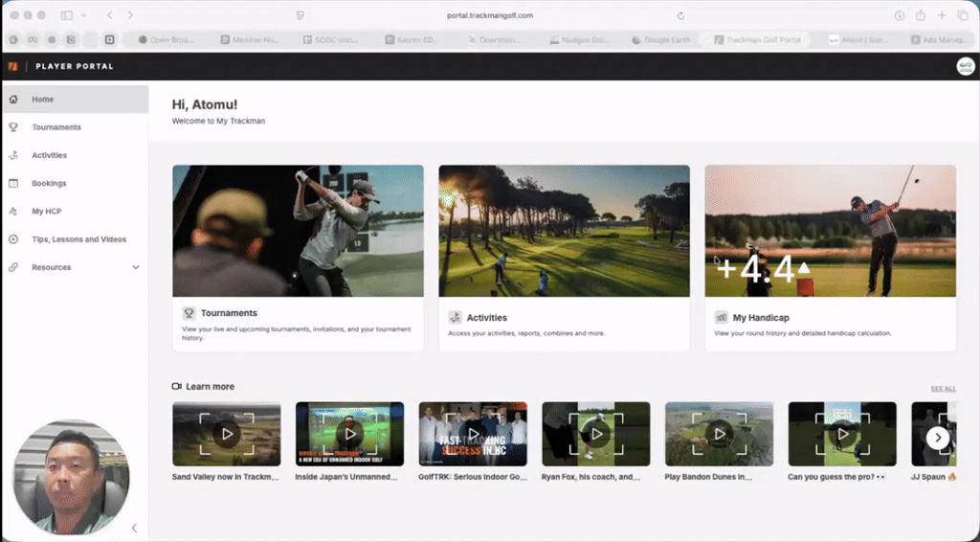Screen dimensions: 980x542
Task: Click the page reader icon in address bar
Action: (301, 15)
